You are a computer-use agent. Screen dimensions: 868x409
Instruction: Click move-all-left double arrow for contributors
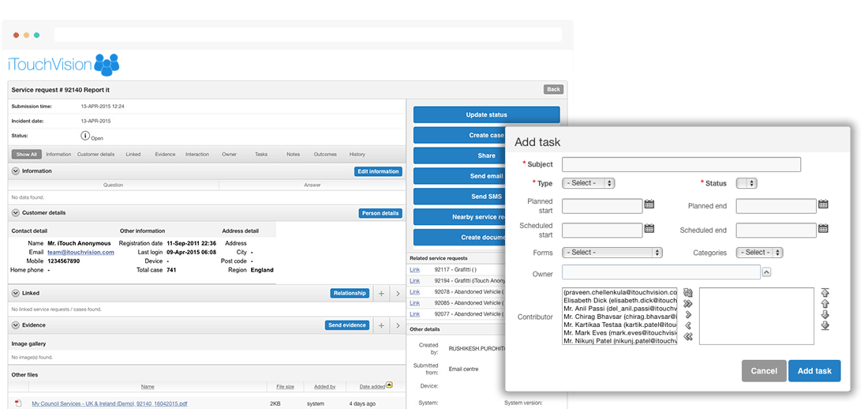pyautogui.click(x=688, y=337)
